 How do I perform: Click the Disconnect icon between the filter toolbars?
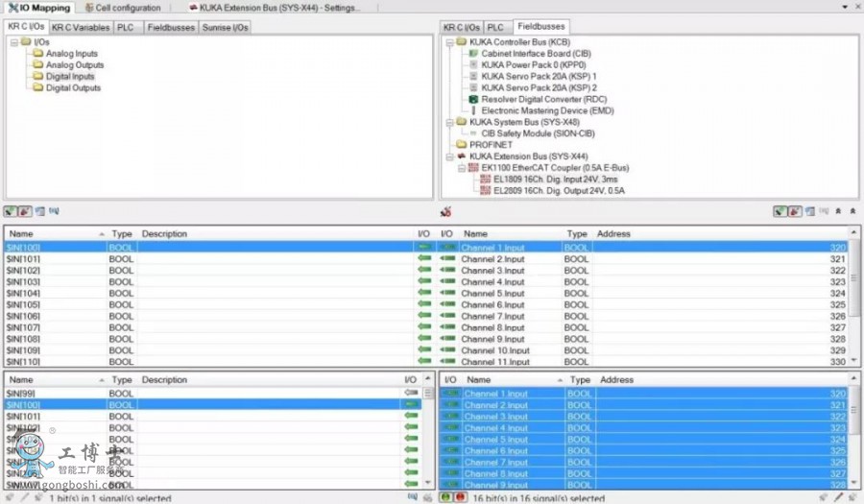445,211
